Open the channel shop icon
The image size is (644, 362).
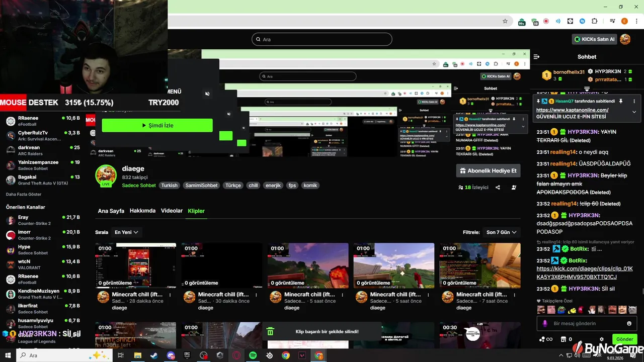pos(563,339)
